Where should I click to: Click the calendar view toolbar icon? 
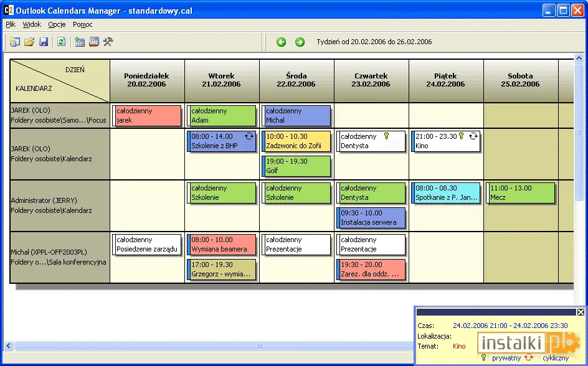(x=94, y=42)
